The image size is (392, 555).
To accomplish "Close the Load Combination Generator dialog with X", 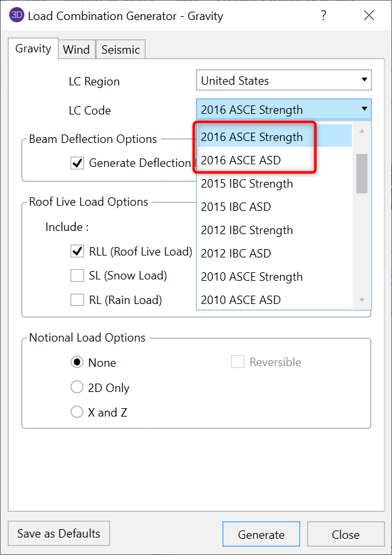I will tap(369, 16).
